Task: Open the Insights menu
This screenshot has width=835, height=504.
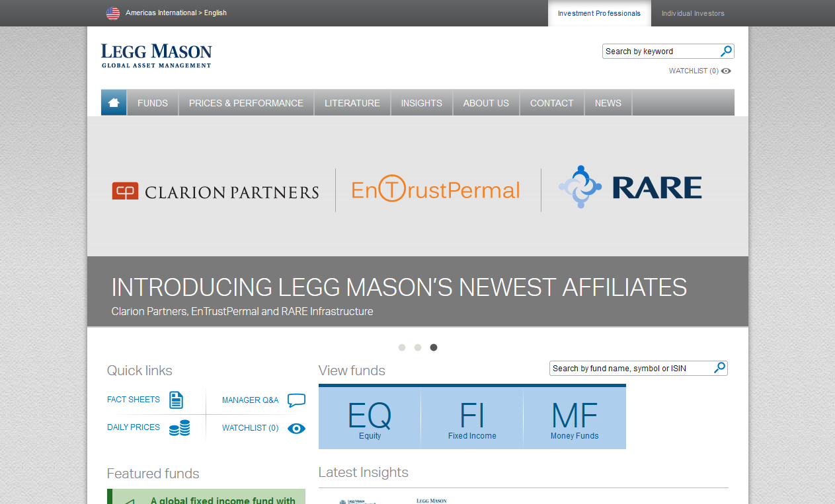Action: tap(422, 102)
